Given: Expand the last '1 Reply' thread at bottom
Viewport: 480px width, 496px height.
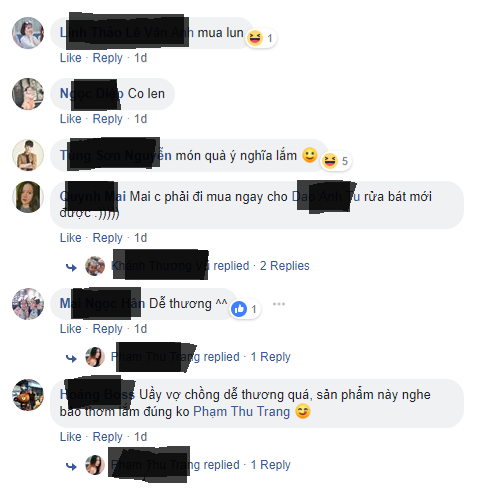Looking at the screenshot, I should (x=270, y=465).
